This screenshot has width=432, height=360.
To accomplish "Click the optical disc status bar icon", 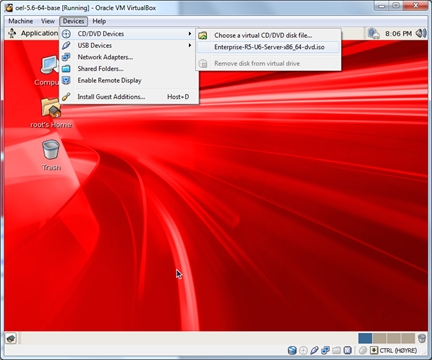I will click(303, 350).
